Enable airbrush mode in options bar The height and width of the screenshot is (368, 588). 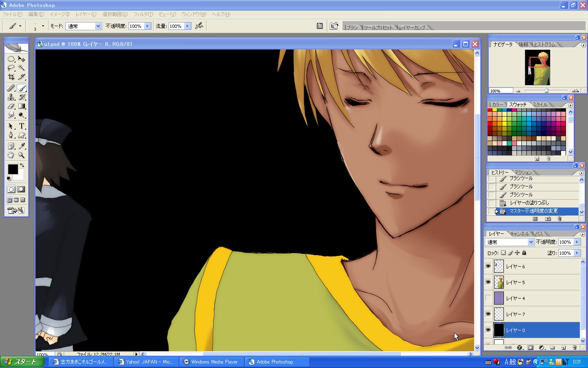click(x=199, y=26)
